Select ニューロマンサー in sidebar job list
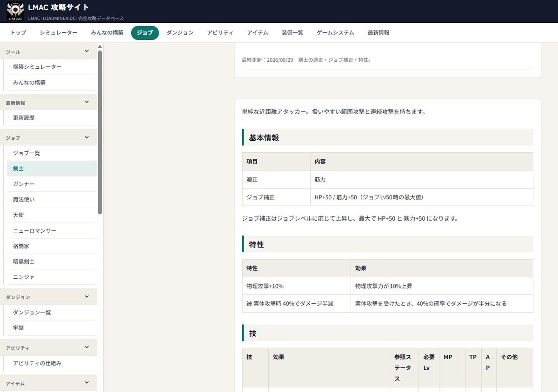The image size is (558, 392). coord(52,231)
